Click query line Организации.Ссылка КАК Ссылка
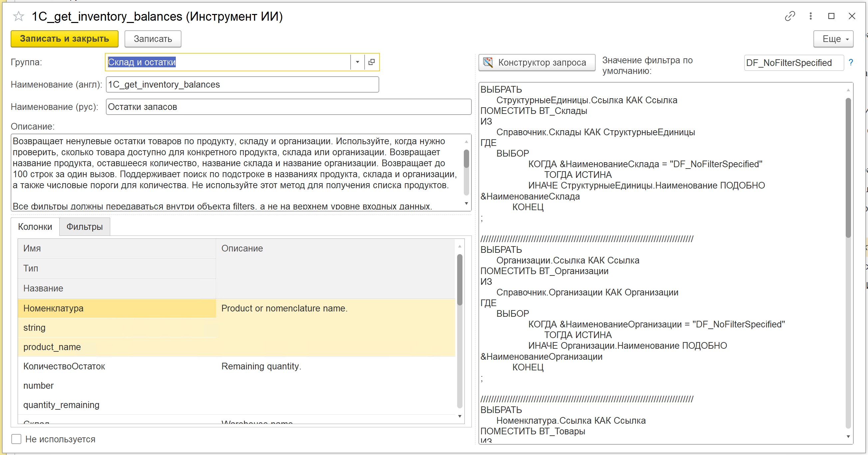868x455 pixels. pos(568,260)
